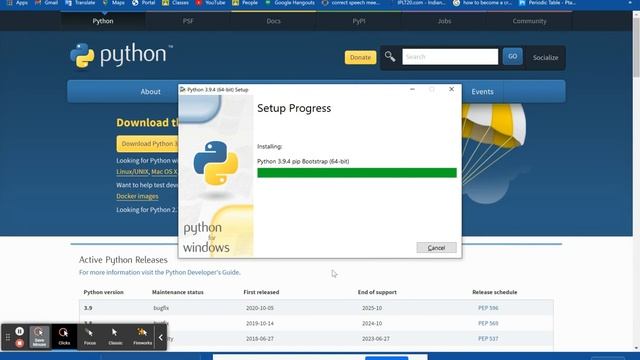The height and width of the screenshot is (360, 640).
Task: Open the Periodic Table bookmark
Action: pyautogui.click(x=547, y=2)
